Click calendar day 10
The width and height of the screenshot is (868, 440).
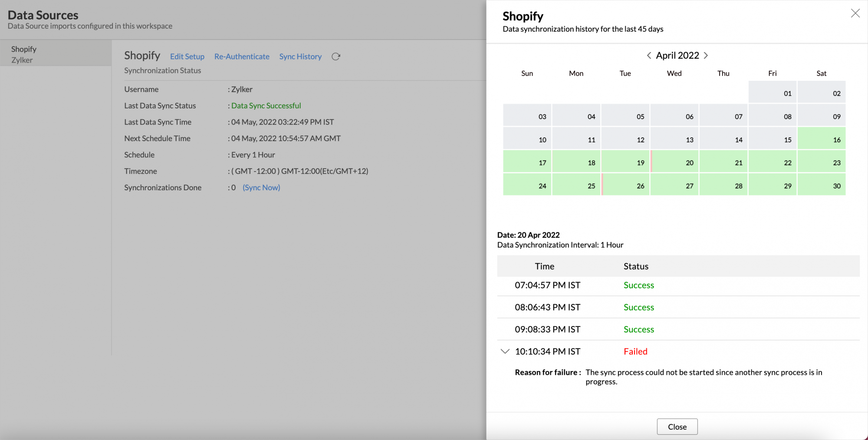(x=527, y=138)
